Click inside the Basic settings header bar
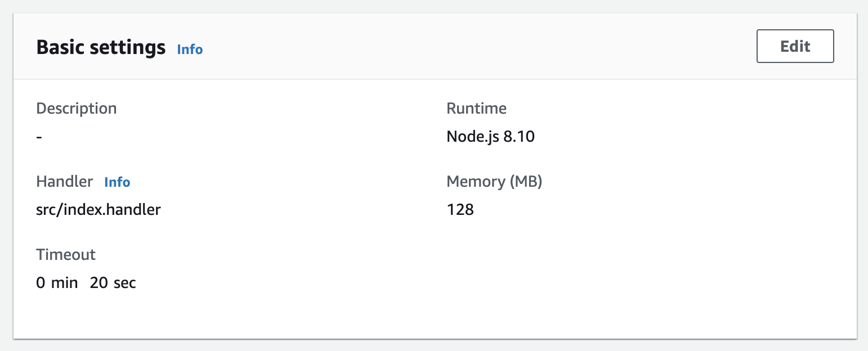868x351 pixels. pos(394,46)
